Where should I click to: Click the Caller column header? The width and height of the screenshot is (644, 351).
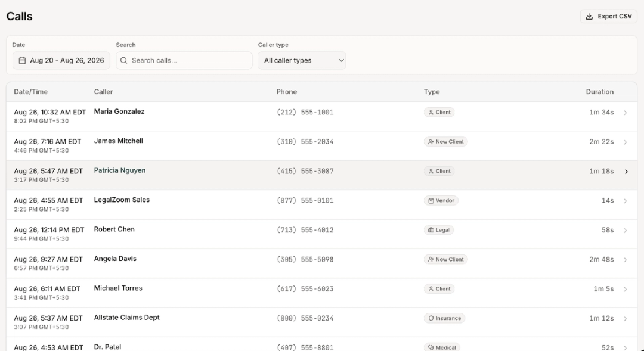pyautogui.click(x=104, y=92)
